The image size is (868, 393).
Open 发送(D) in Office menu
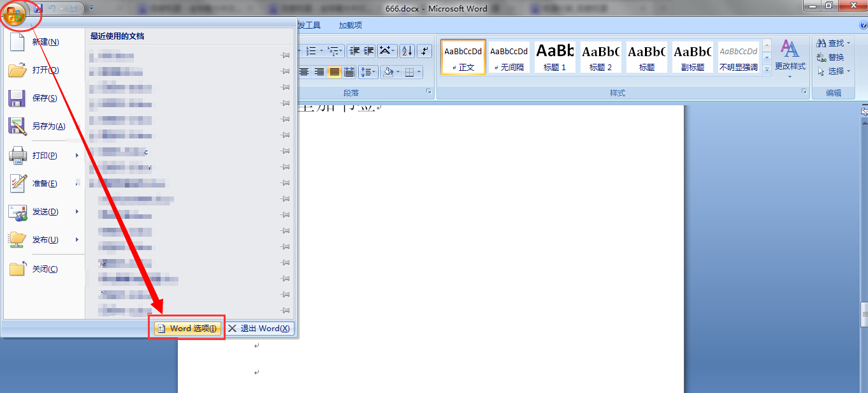point(43,212)
